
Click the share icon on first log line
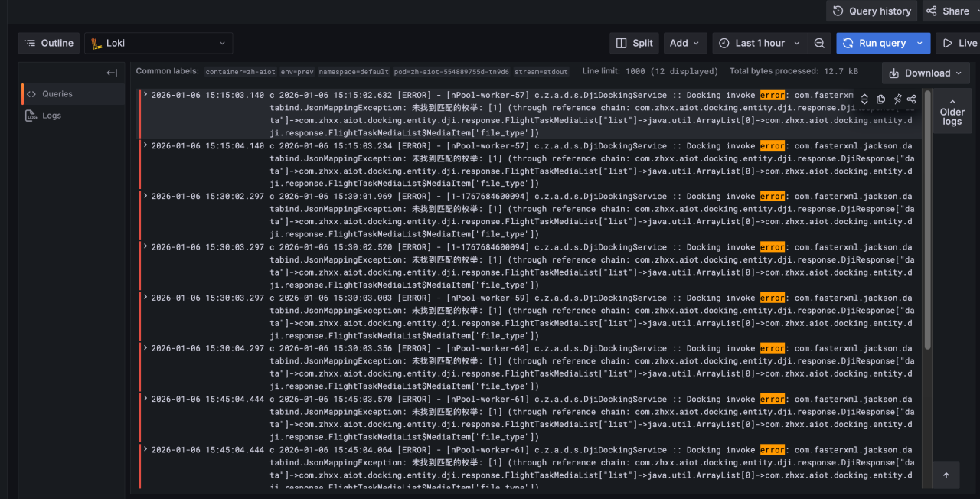pyautogui.click(x=911, y=99)
